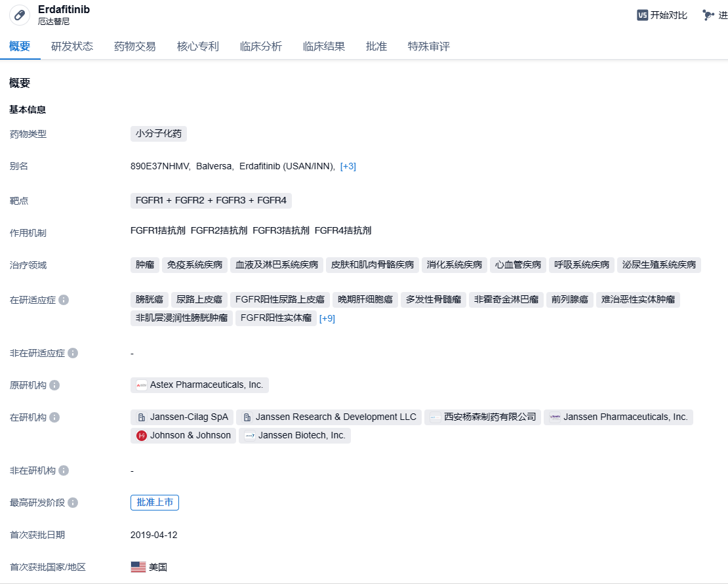Open Astex Pharmaceuticals, Inc. organization tag
The image size is (728, 584).
click(199, 385)
